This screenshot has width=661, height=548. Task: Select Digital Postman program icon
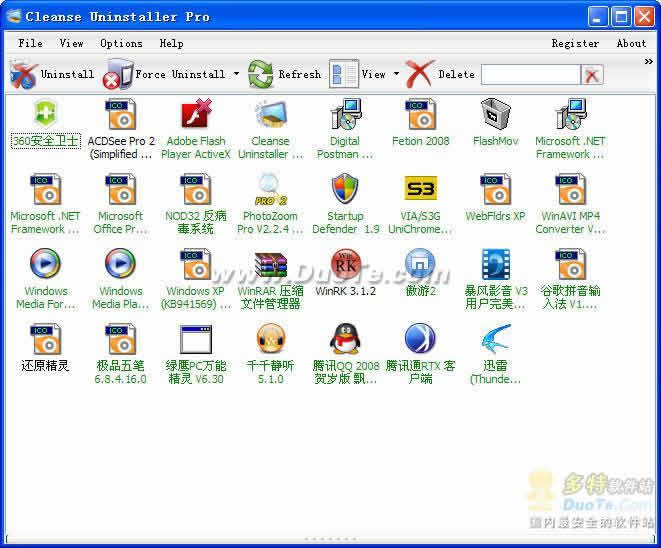pos(345,114)
